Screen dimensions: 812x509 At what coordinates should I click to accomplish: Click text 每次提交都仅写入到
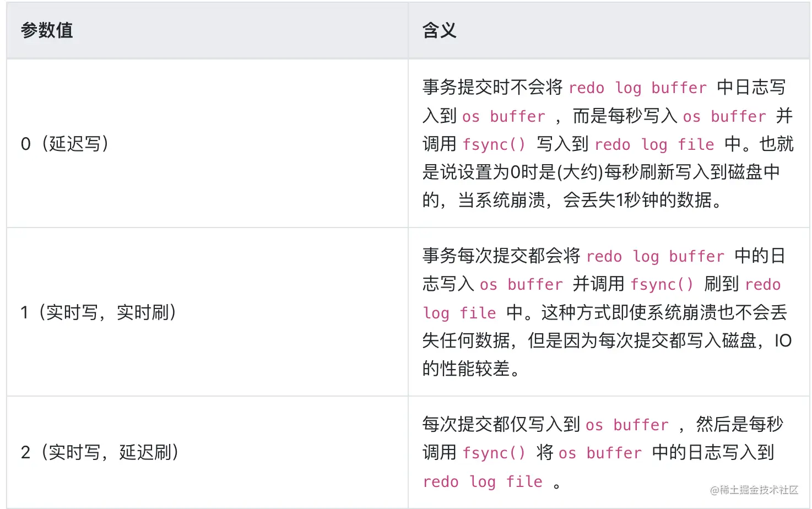[x=501, y=424]
